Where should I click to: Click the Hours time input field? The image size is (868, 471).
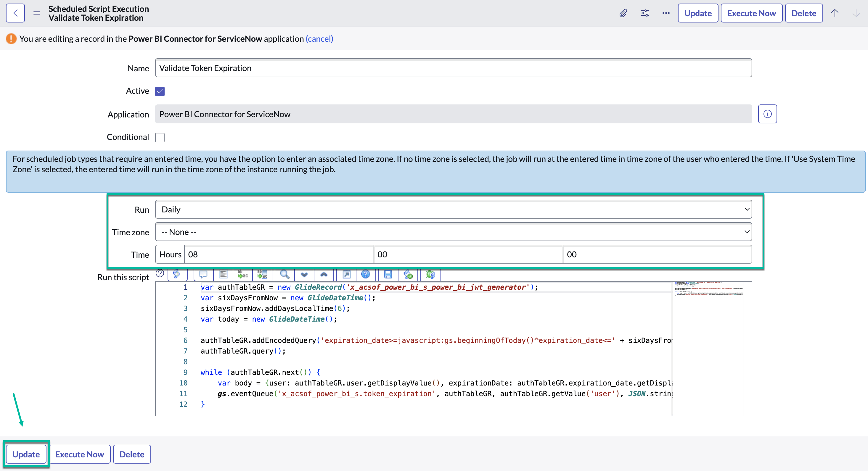[x=279, y=254]
